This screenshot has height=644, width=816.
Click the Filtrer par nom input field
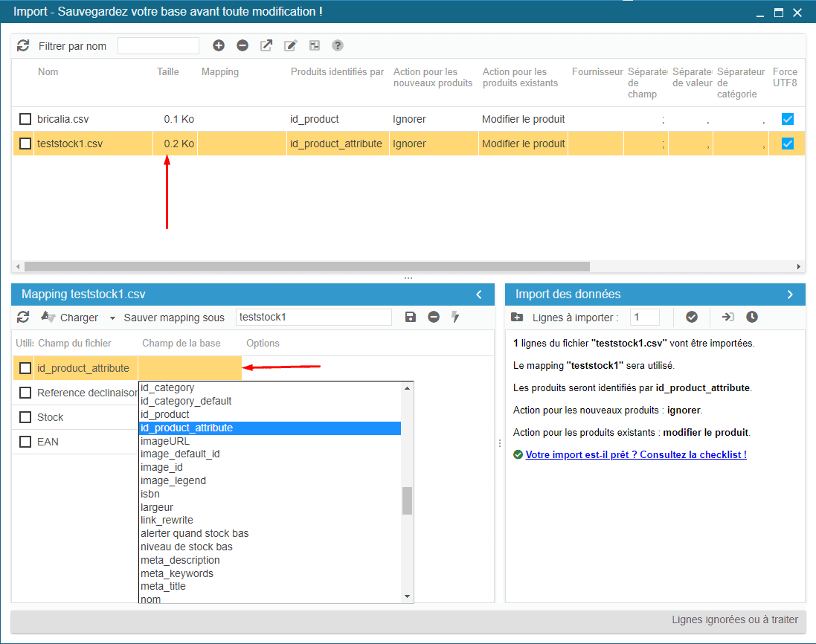coord(158,46)
